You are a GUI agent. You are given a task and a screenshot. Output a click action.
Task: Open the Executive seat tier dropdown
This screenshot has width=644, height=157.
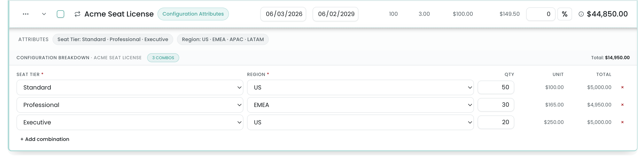130,122
